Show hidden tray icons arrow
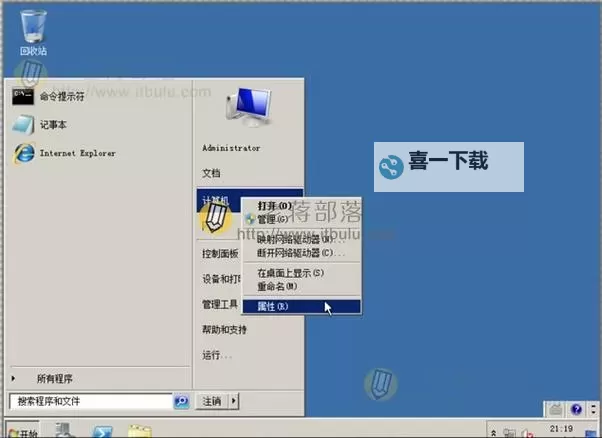 coord(494,433)
